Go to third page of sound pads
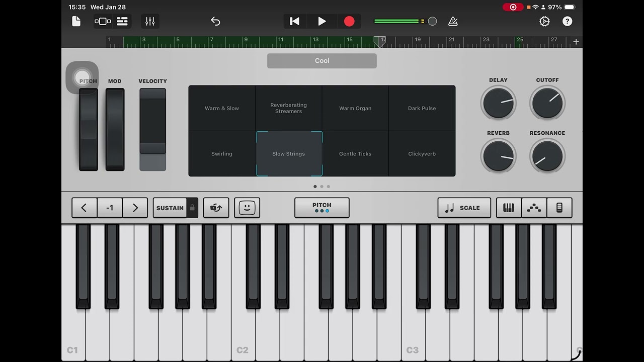This screenshot has height=362, width=644. click(329, 187)
